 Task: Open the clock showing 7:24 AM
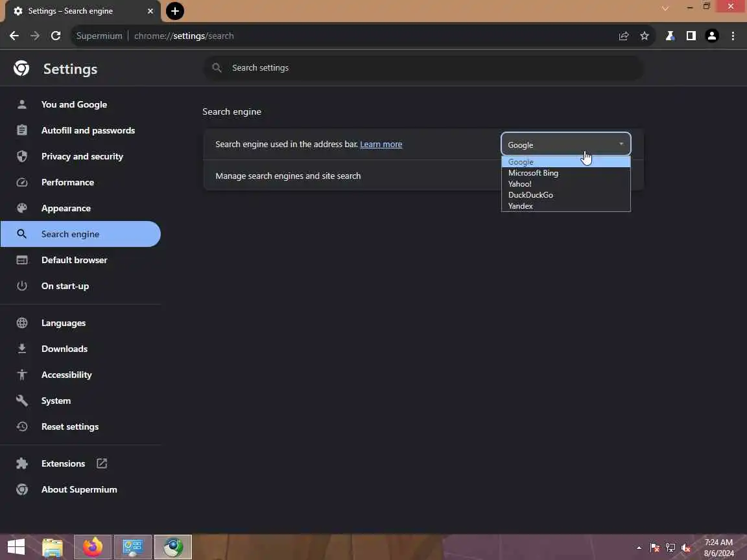(718, 547)
